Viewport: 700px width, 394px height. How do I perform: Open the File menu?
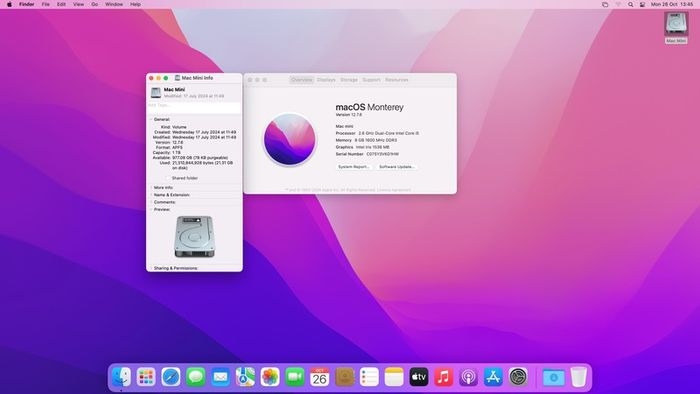click(x=46, y=4)
